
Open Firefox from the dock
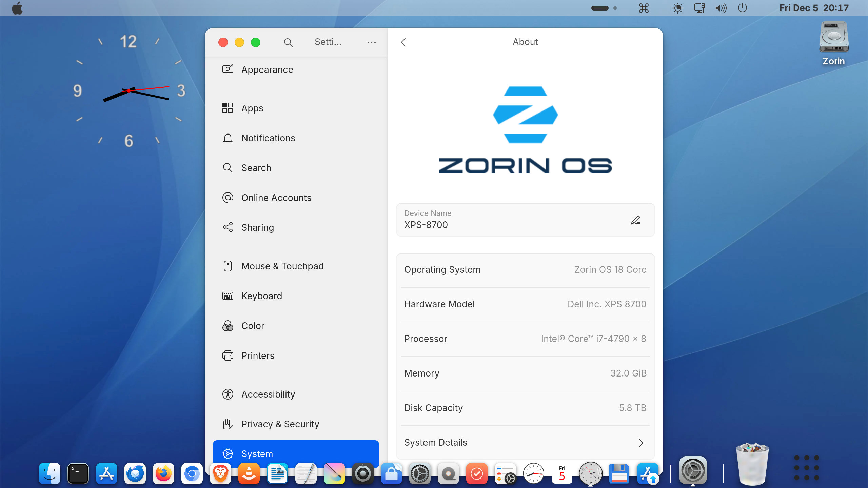tap(163, 473)
